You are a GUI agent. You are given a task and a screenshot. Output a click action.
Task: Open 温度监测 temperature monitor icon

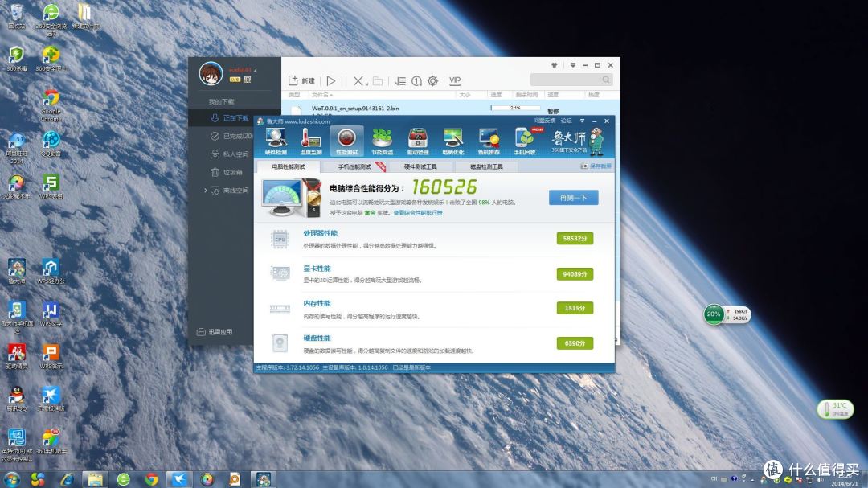coord(311,141)
